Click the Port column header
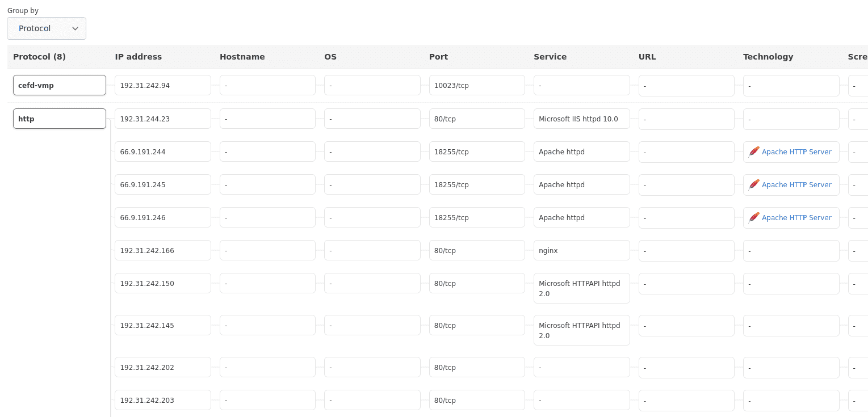Image resolution: width=868 pixels, height=417 pixels. pos(438,57)
